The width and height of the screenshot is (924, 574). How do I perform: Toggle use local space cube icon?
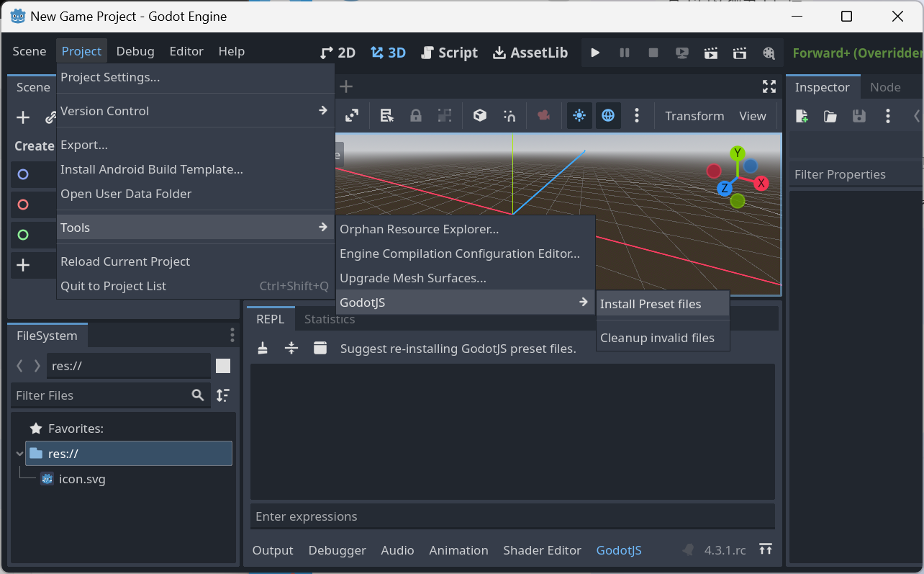pos(480,115)
